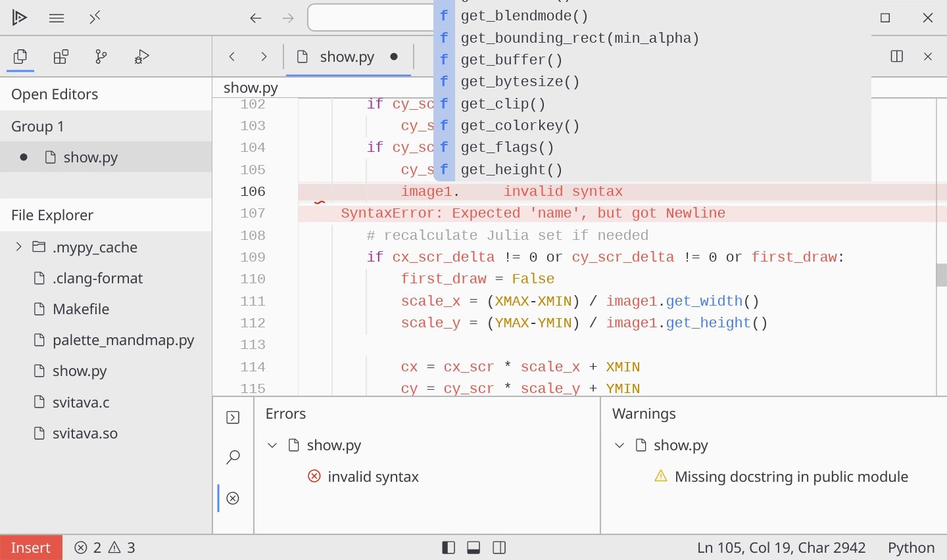Viewport: 947px width, 560px height.
Task: Collapse show.py under Errors
Action: (x=272, y=446)
